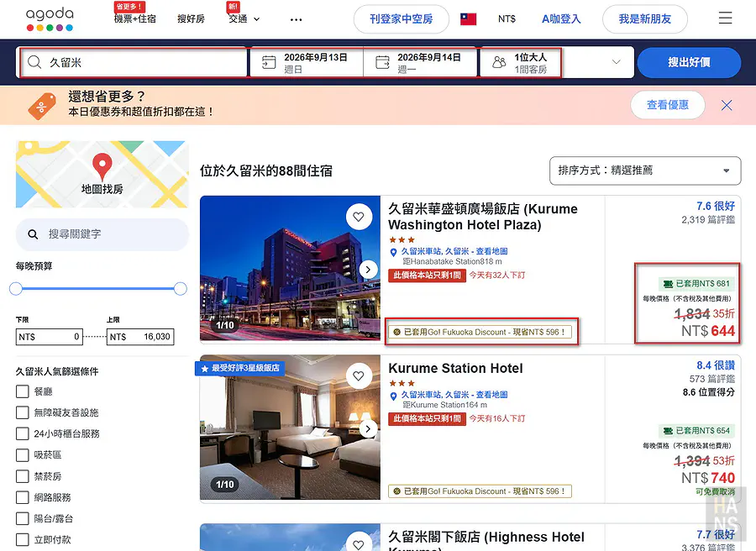Click the minimum budget slider handle
The width and height of the screenshot is (756, 551).
(16, 289)
